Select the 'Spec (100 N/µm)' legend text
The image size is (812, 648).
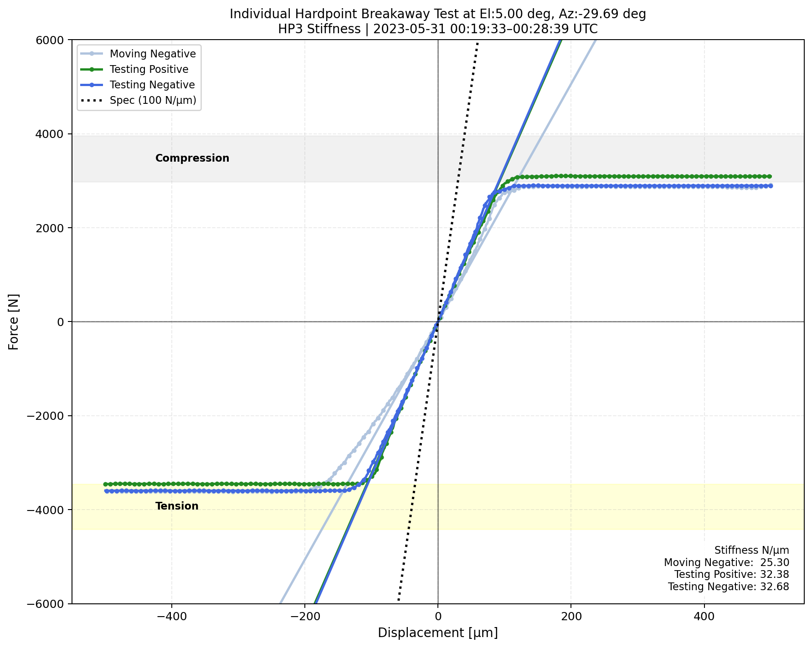153,100
